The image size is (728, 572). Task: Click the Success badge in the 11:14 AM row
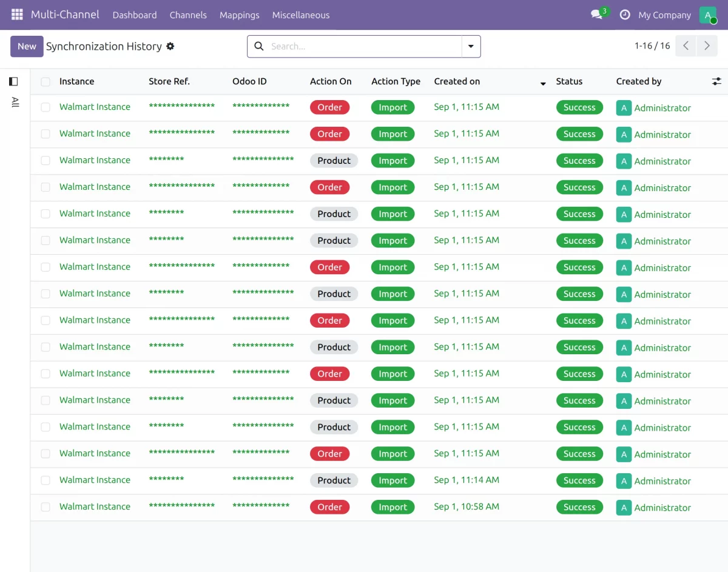coord(579,480)
